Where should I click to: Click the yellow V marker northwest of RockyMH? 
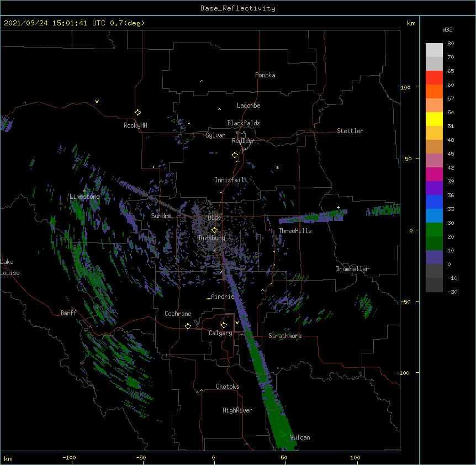click(97, 102)
